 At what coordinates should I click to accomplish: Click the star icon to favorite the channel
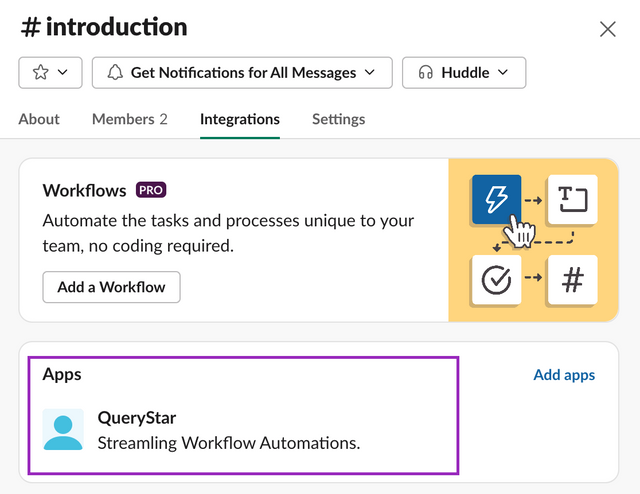[x=40, y=73]
